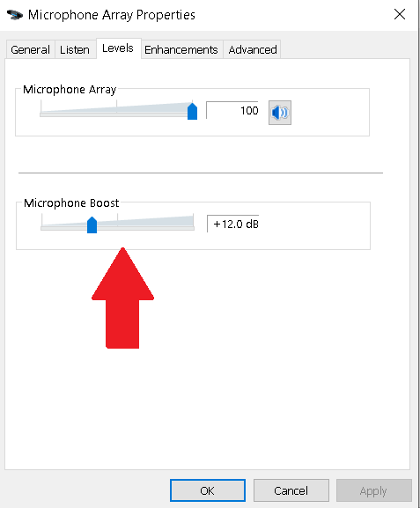This screenshot has width=420, height=508.
Task: Click the Apply button
Action: click(373, 490)
